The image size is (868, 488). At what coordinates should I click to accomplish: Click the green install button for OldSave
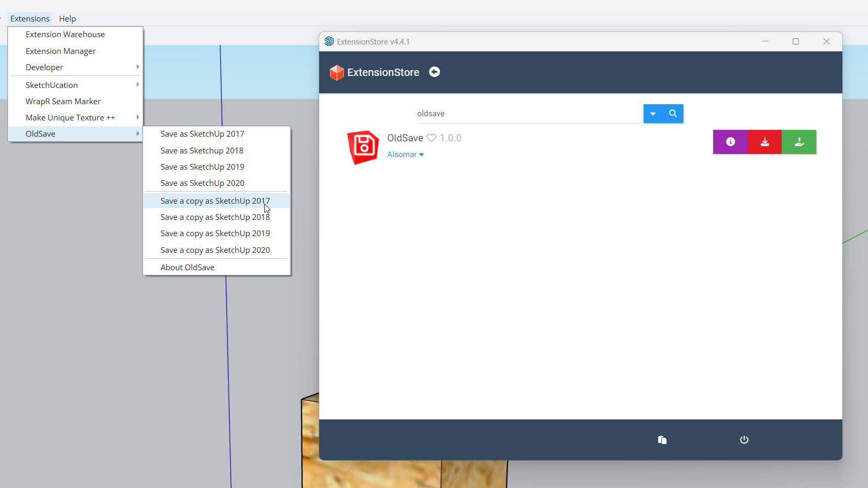799,142
